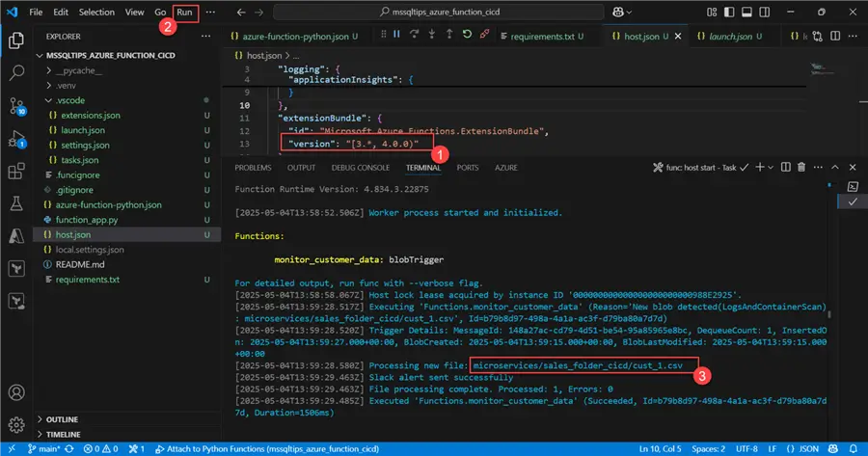The image size is (868, 456).
Task: Click Spaces: 2 indentation status item
Action: pos(709,449)
